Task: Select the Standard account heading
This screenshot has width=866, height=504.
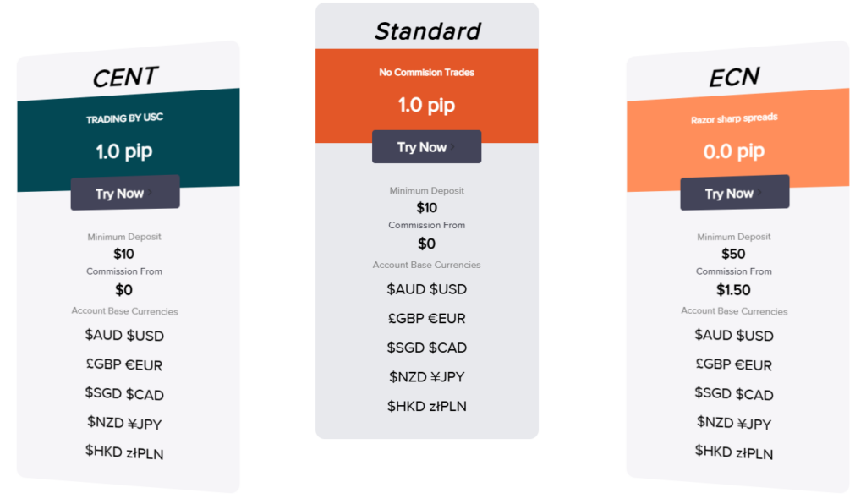Action: [x=427, y=31]
